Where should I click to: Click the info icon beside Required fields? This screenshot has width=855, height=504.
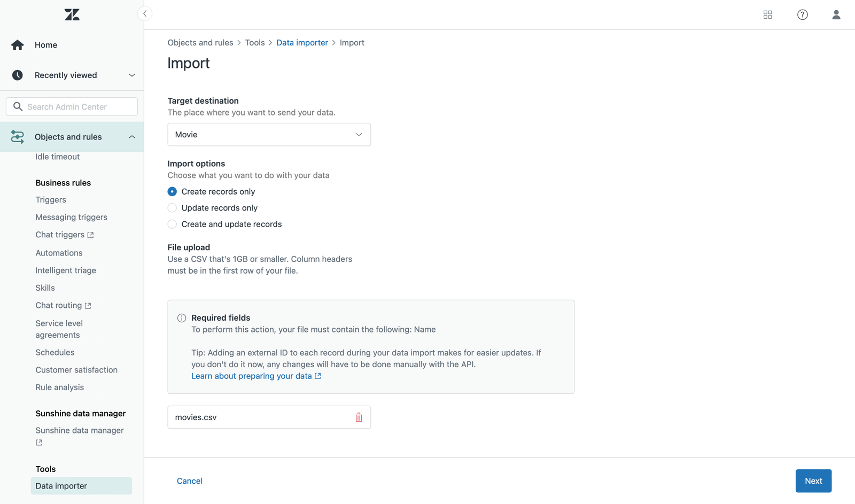pos(181,317)
